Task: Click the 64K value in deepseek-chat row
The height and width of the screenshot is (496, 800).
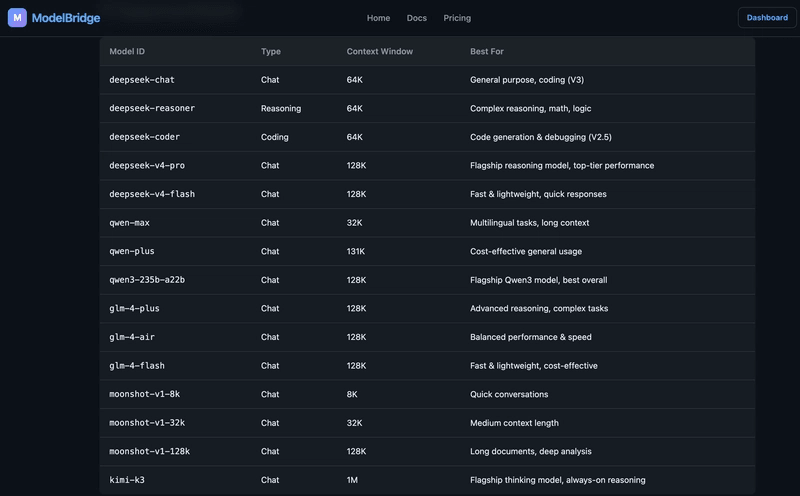Action: tap(355, 80)
